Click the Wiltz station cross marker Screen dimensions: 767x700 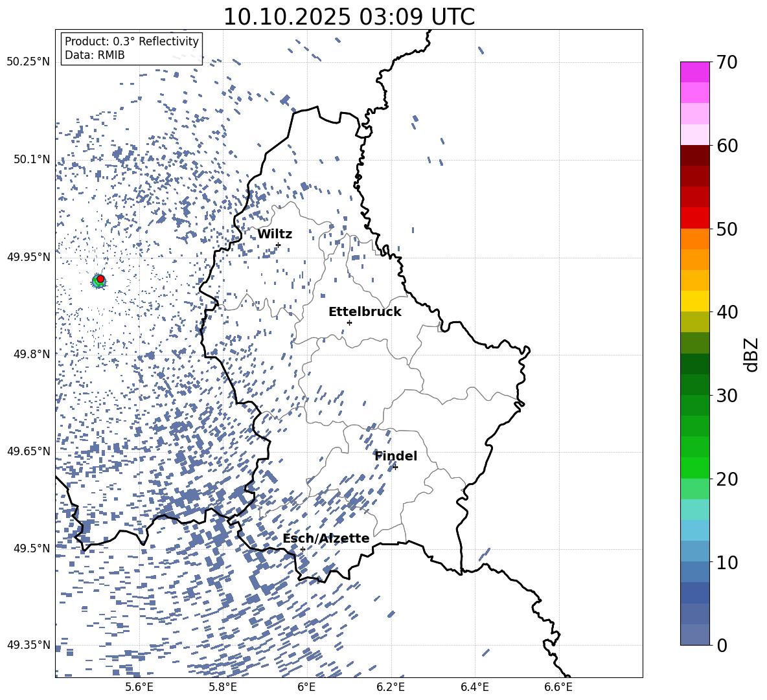point(279,245)
